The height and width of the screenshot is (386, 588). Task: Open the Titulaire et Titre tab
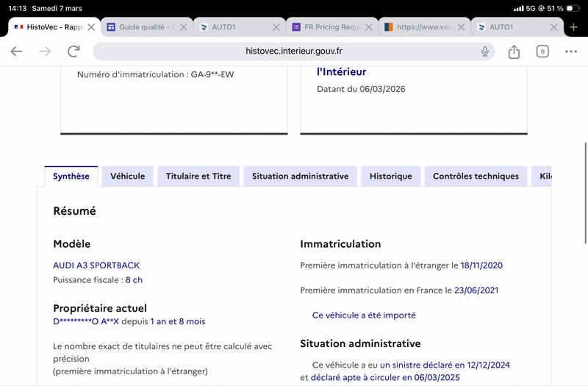coord(198,176)
